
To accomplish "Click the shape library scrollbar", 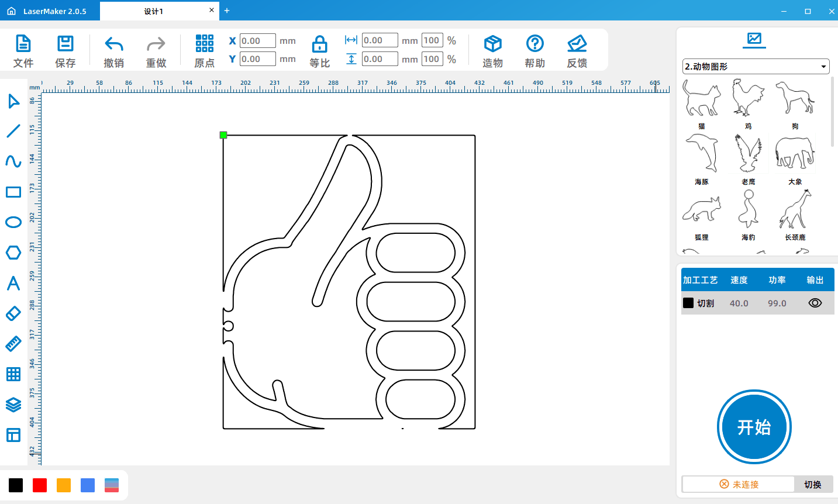I will 832,111.
